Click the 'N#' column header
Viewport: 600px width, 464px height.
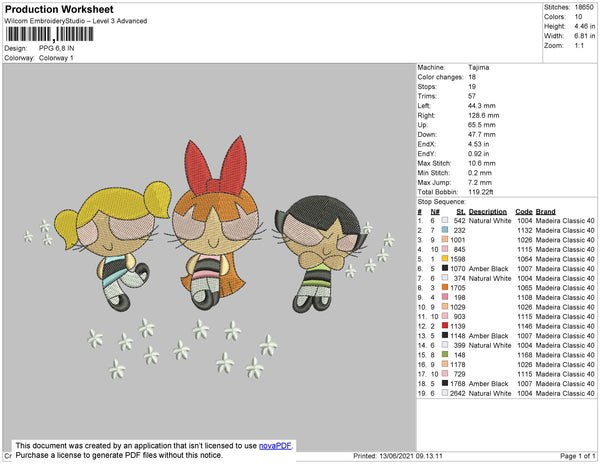435,212
